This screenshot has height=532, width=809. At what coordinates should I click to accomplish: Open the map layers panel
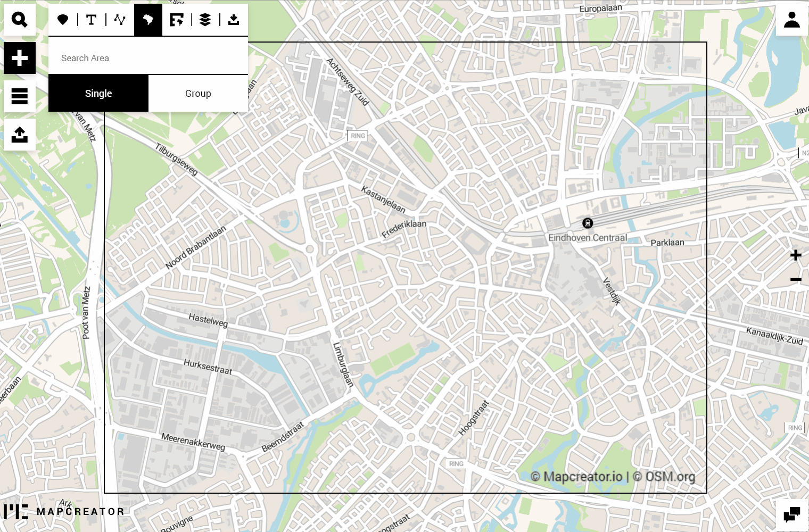[205, 20]
